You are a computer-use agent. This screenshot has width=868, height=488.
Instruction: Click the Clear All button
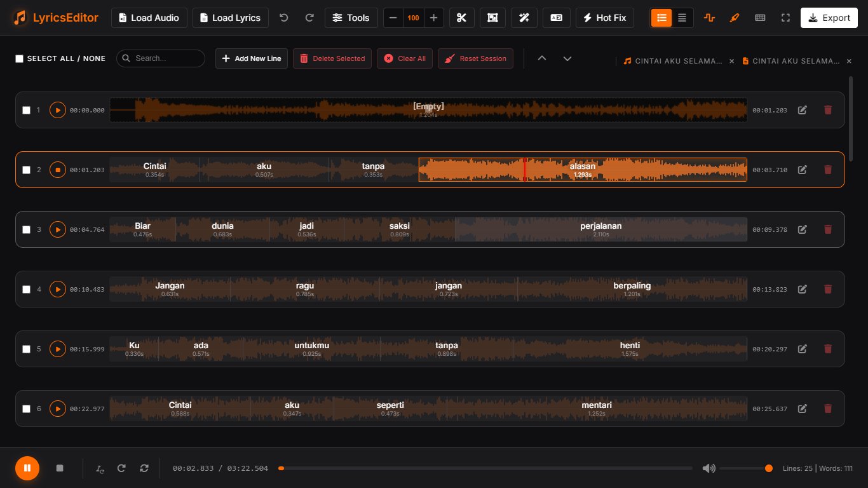(405, 58)
